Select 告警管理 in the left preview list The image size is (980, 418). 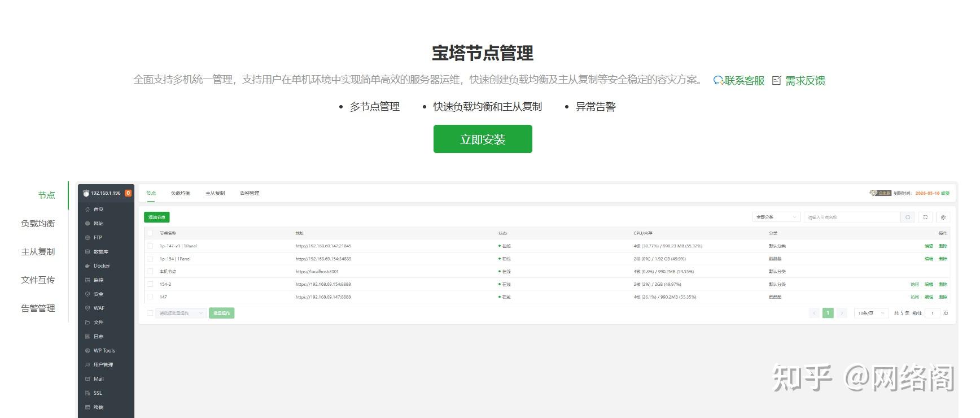(38, 308)
